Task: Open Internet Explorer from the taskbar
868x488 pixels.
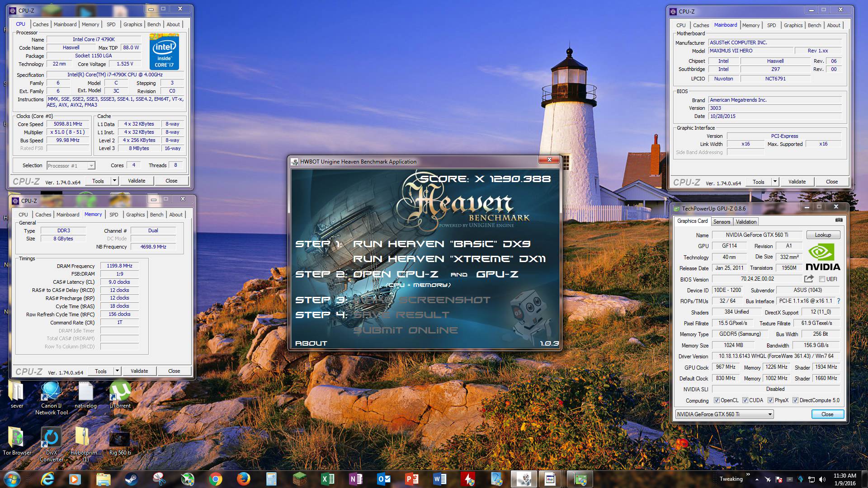Action: pos(47,479)
